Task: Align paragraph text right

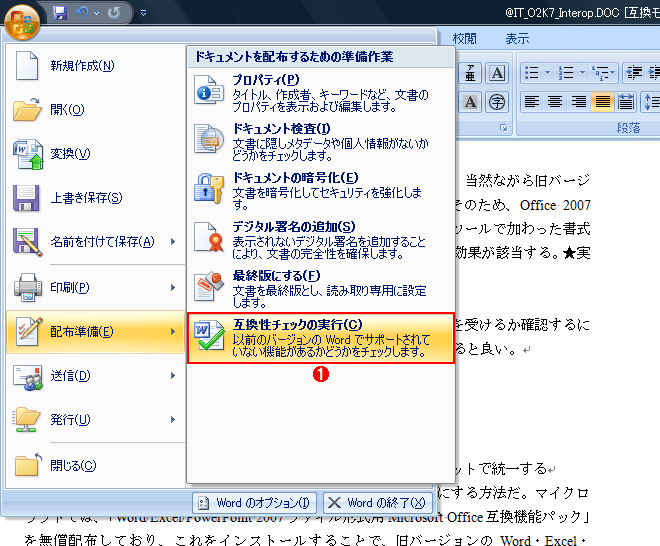Action: (x=579, y=101)
